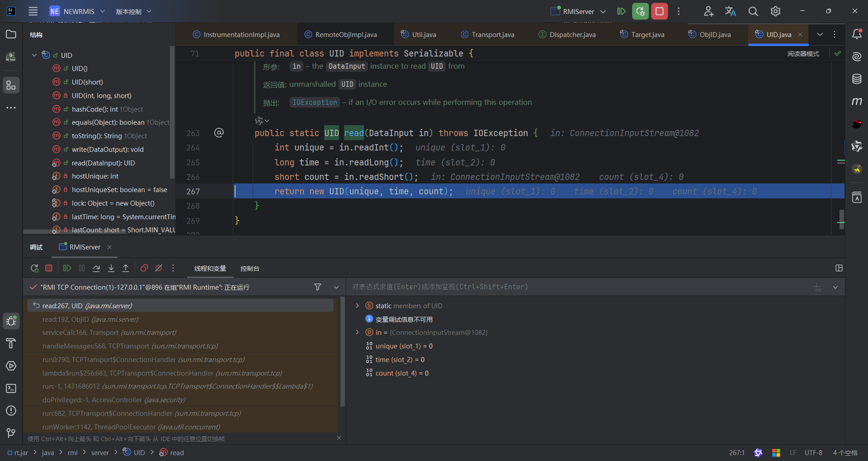
Task: Open the main hamburger menu
Action: pos(33,11)
